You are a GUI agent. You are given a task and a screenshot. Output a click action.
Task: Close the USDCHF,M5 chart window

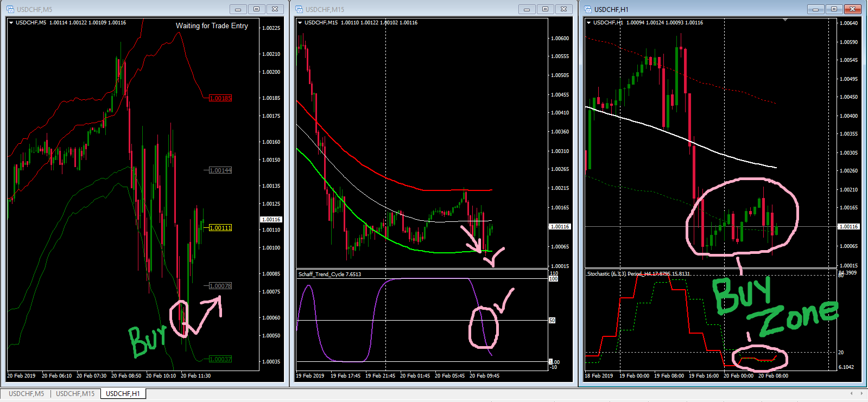coord(275,9)
